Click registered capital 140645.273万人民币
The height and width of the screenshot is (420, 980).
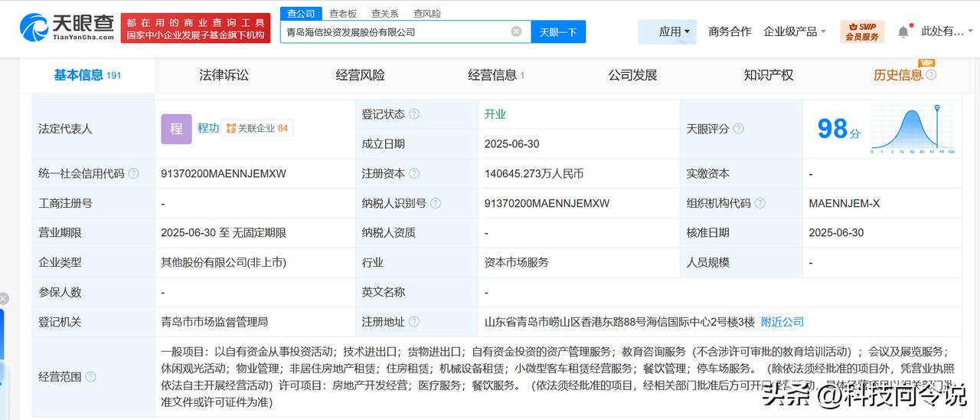tap(534, 174)
